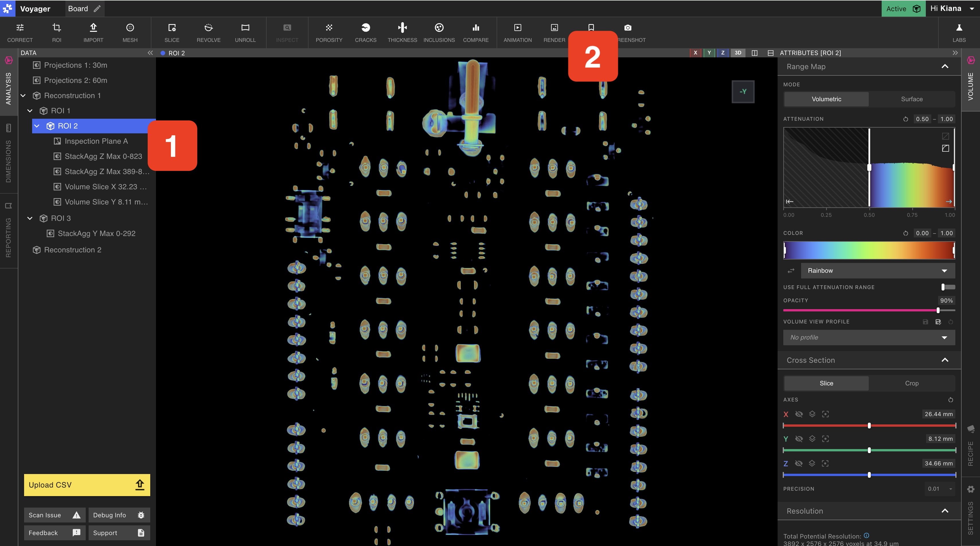The width and height of the screenshot is (980, 546).
Task: Switch to the Dimensions side tab
Action: coord(8,153)
